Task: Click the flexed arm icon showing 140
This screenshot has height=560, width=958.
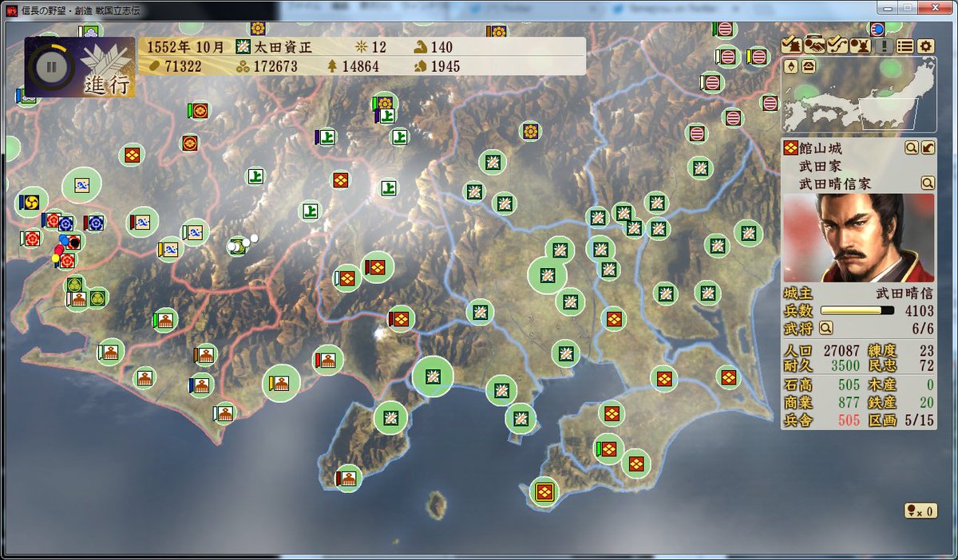Action: (x=420, y=48)
